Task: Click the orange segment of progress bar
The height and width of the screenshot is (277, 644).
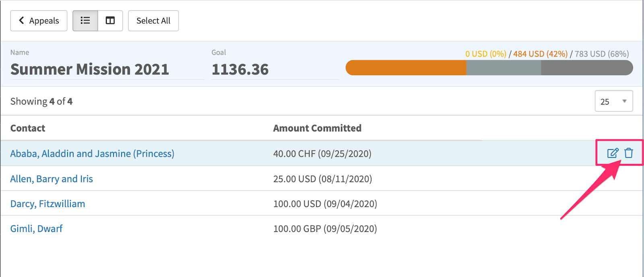Action: (x=406, y=68)
